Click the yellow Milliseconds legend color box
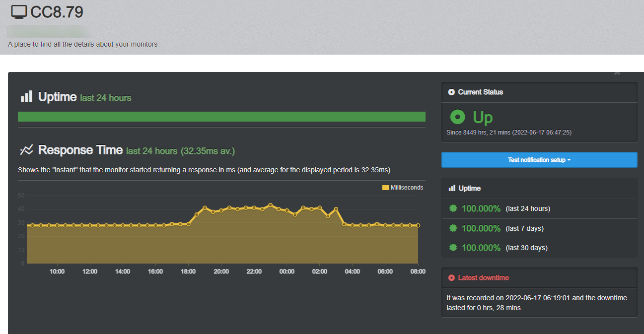 [386, 188]
